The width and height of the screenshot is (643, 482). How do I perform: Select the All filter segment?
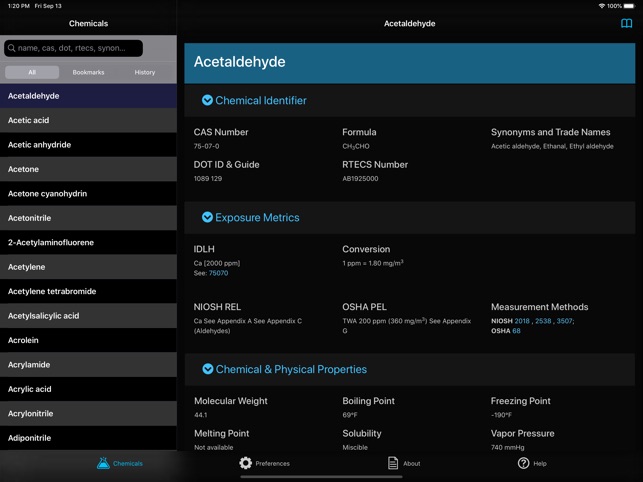32,72
